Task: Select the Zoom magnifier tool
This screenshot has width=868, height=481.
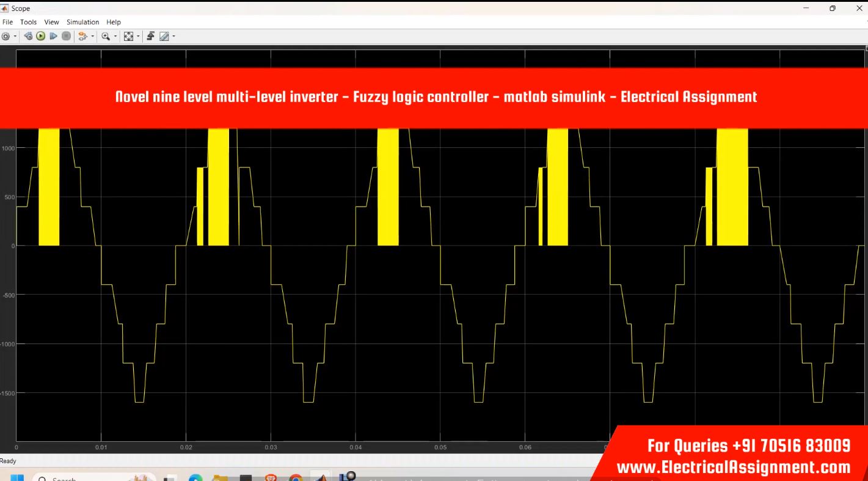Action: tap(106, 36)
